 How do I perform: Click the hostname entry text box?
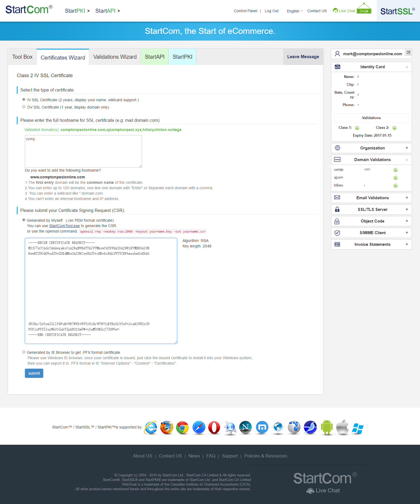83,151
